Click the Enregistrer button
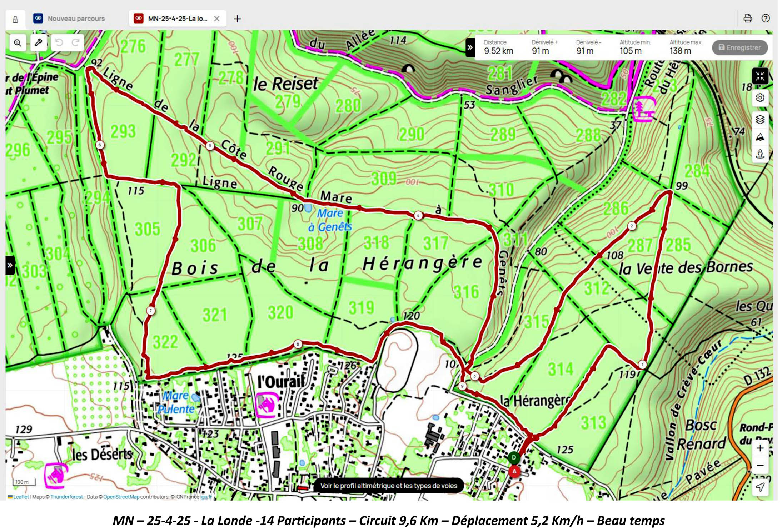The width and height of the screenshot is (782, 532). point(739,47)
